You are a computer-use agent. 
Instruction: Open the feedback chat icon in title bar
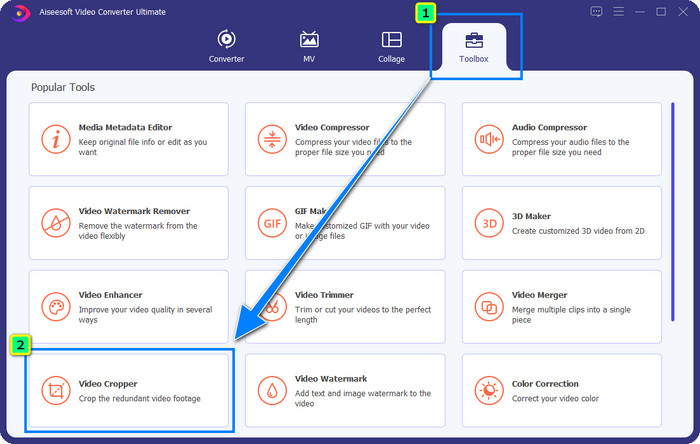click(x=596, y=12)
